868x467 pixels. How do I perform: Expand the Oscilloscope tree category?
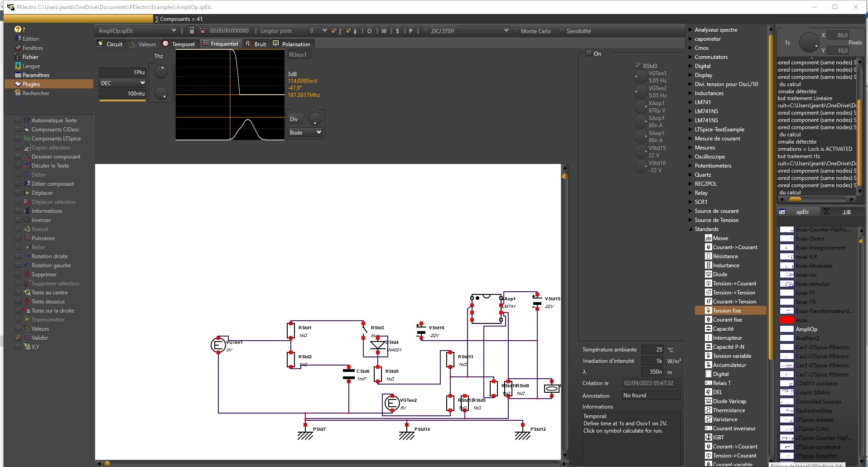tap(690, 157)
